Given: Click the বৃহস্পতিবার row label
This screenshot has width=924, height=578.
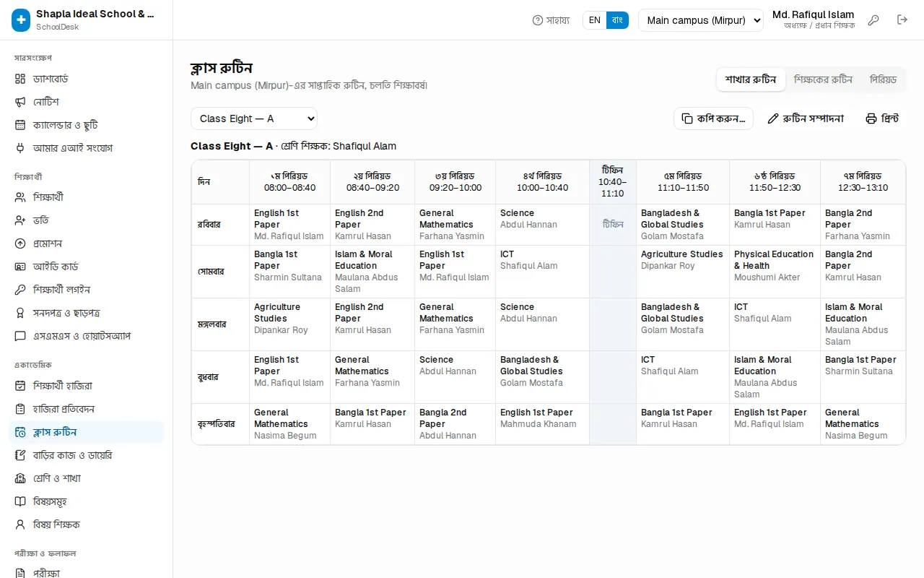Looking at the screenshot, I should 217,424.
